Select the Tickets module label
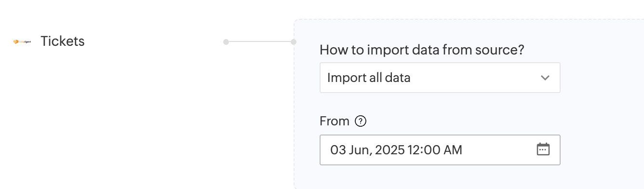This screenshot has height=189, width=644. [63, 41]
